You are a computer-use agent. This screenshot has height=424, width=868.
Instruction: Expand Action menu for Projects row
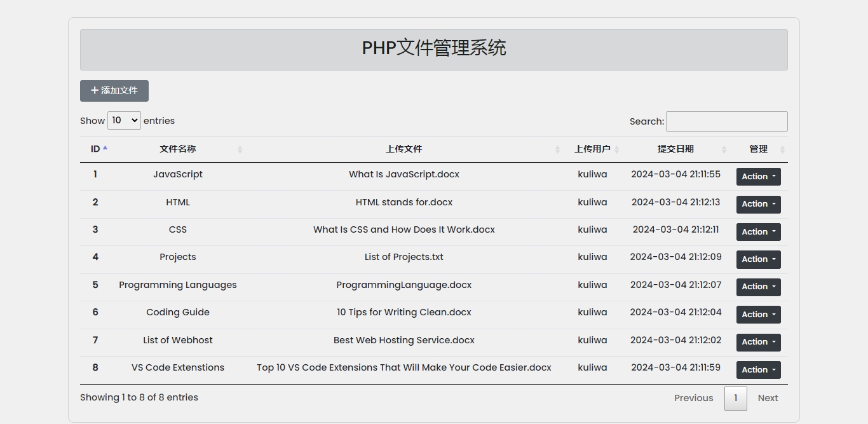[758, 259]
